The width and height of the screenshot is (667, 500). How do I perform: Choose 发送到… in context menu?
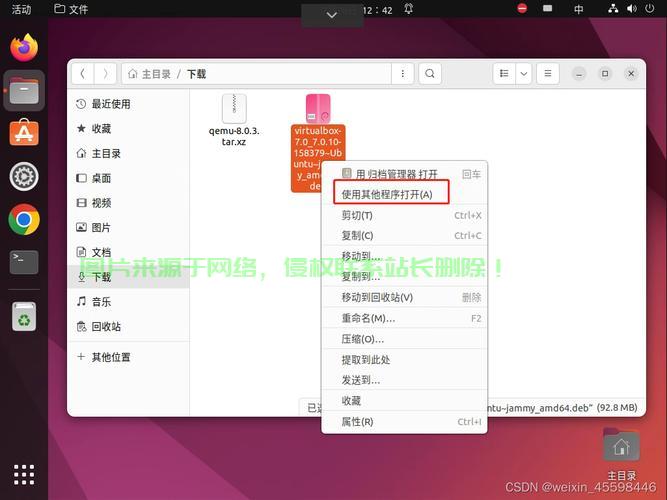tap(404, 380)
